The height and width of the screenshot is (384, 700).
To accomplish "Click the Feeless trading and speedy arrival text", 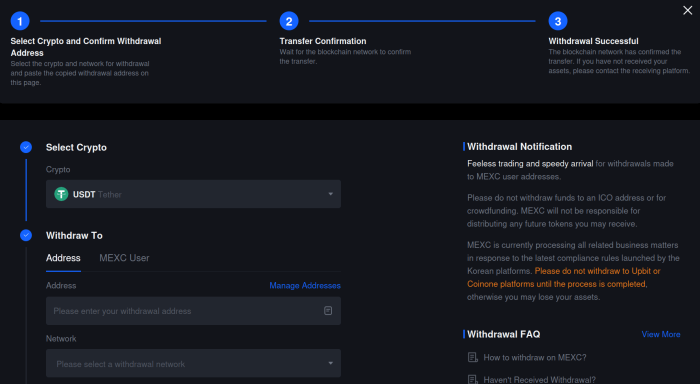I will (x=530, y=163).
